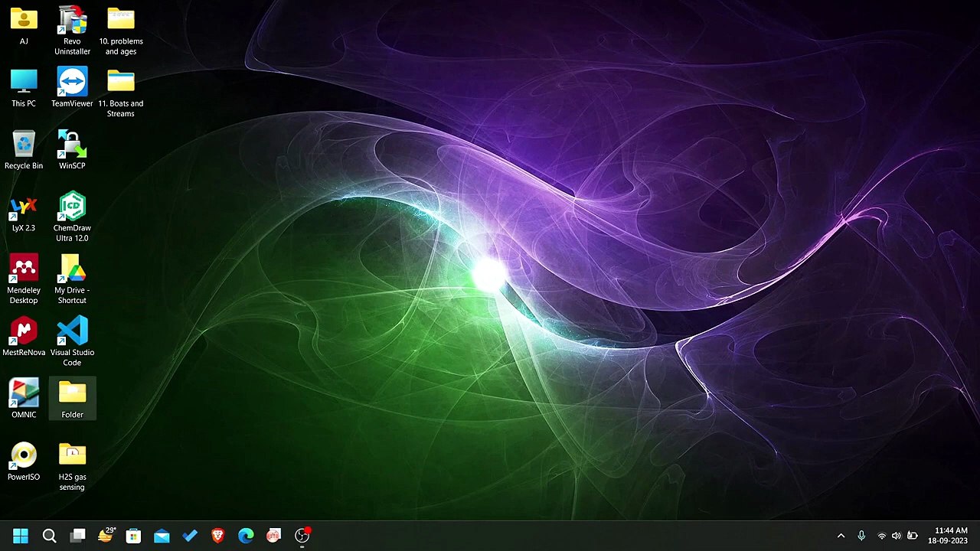980x551 pixels.
Task: Open the red-and-white taskbar app beside Edge
Action: click(x=274, y=536)
